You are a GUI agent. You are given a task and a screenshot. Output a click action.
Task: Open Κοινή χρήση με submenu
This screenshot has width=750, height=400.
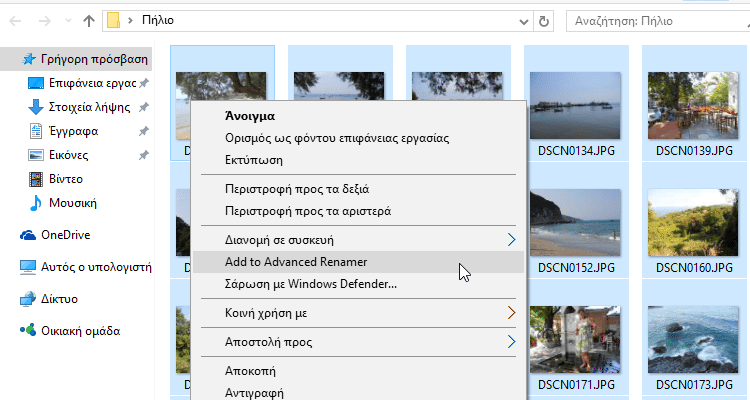coord(358,313)
